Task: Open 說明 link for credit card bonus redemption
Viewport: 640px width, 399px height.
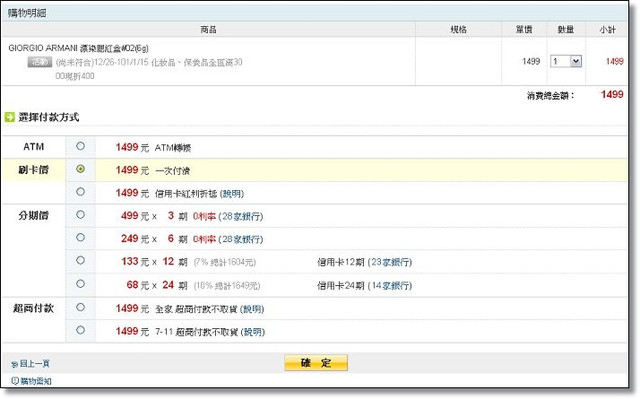Action: pyautogui.click(x=232, y=194)
